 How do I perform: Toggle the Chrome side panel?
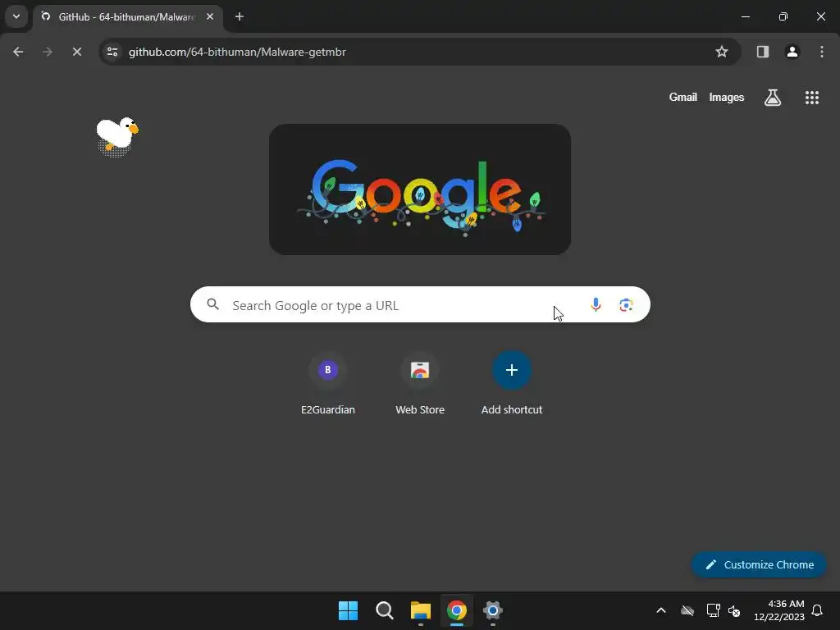coord(763,52)
